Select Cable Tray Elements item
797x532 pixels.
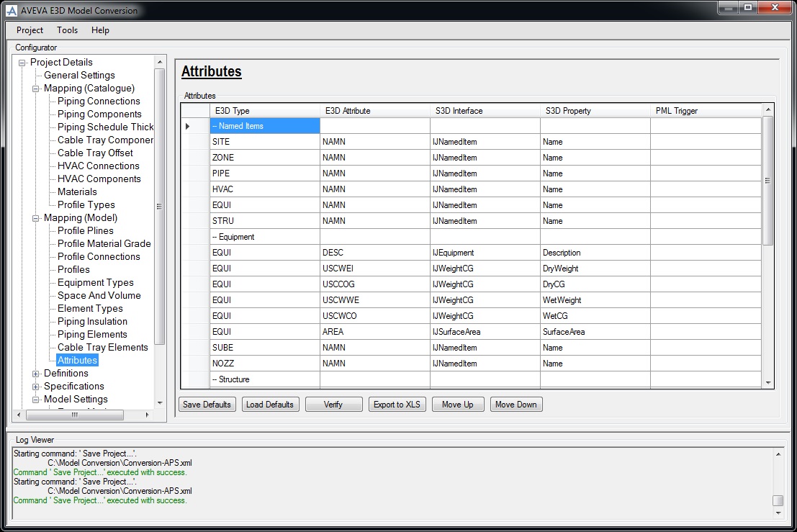pyautogui.click(x=103, y=347)
